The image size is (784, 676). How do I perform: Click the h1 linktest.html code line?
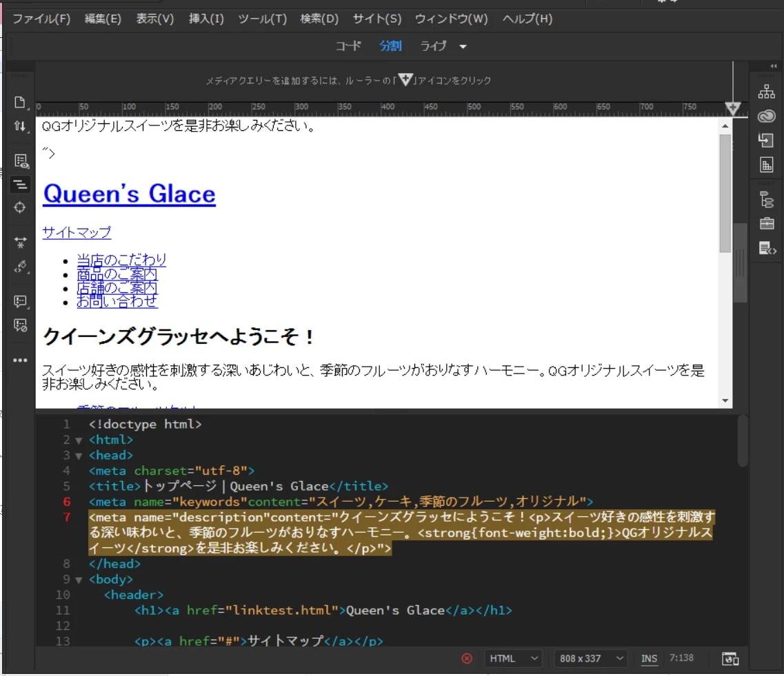323,611
